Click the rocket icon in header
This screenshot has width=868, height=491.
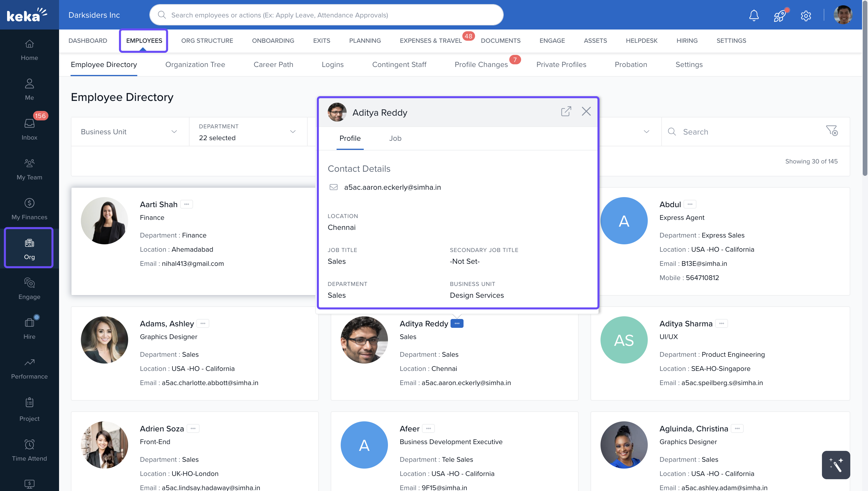[779, 16]
